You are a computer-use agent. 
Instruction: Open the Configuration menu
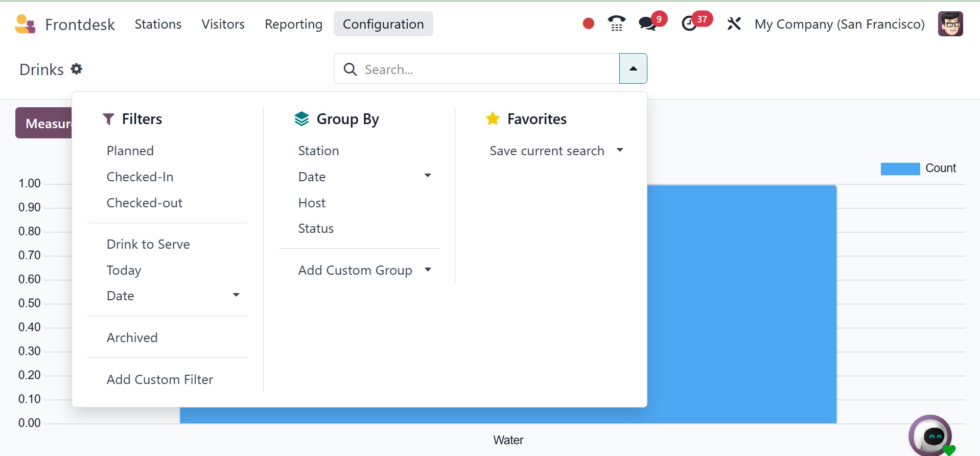383,24
